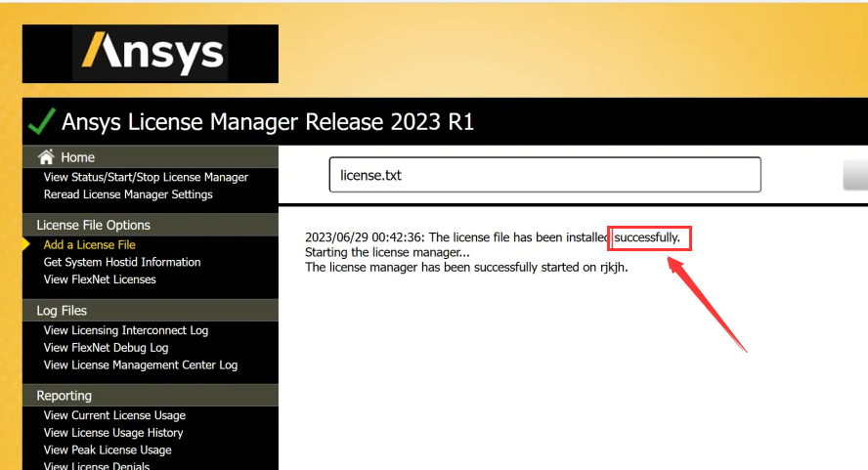
Task: Open View Licensing Interconnect Log
Action: tap(126, 330)
